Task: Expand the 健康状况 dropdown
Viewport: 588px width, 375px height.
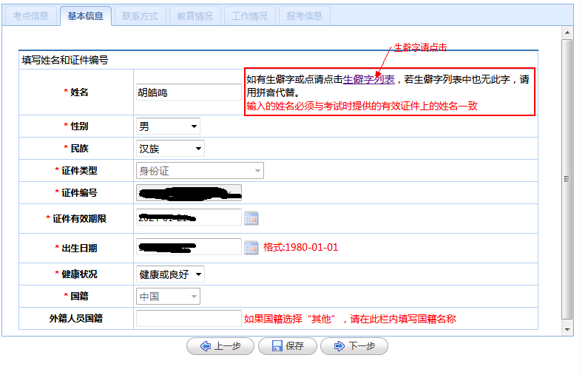Action: (x=171, y=274)
